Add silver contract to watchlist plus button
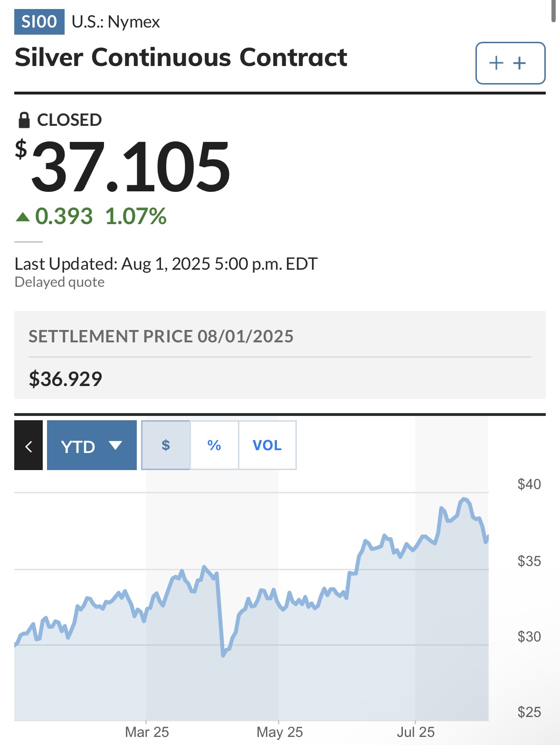560x745 pixels. pyautogui.click(x=510, y=63)
